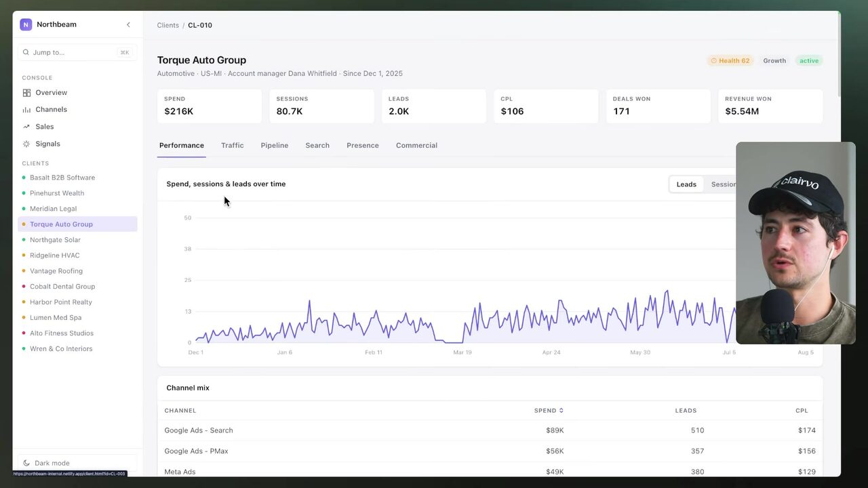Select the Search tab
The width and height of the screenshot is (868, 488).
tap(317, 146)
